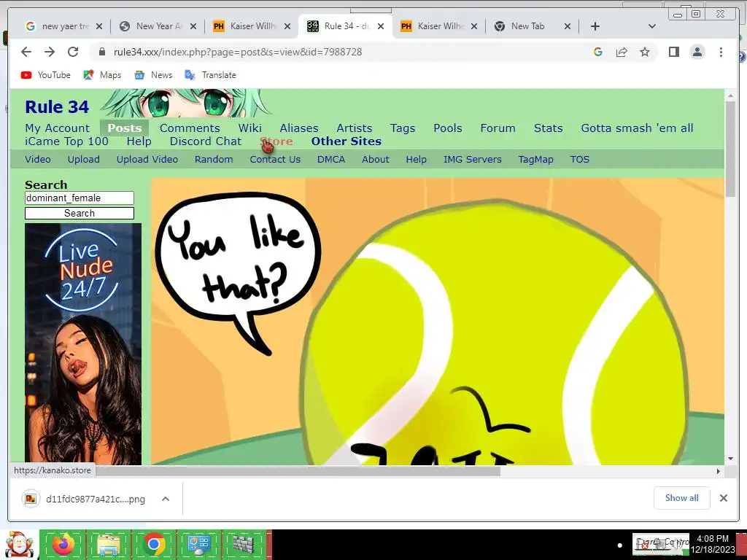Open the DMCA page

point(331,160)
